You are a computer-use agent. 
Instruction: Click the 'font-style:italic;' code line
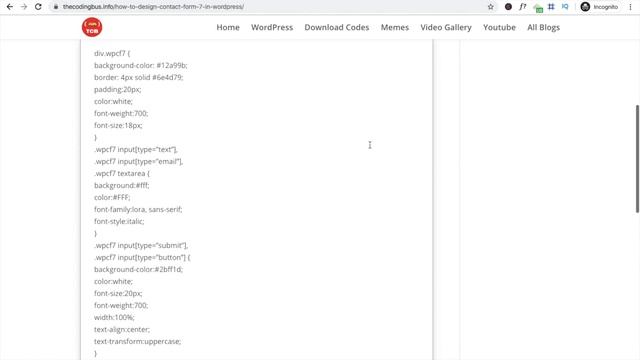click(119, 221)
